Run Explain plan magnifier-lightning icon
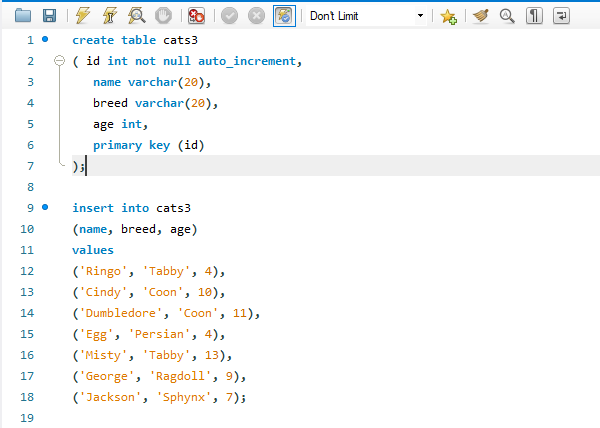600x428 pixels. point(137,16)
